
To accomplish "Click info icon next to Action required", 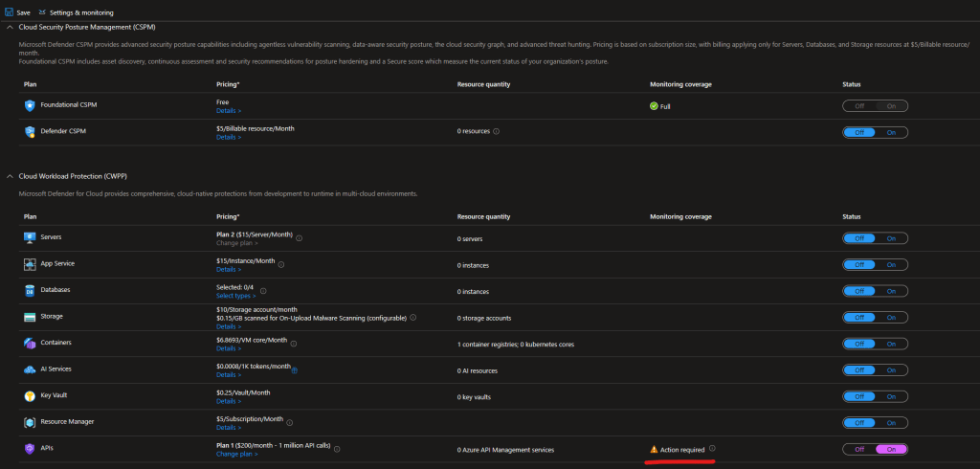I will (x=712, y=448).
